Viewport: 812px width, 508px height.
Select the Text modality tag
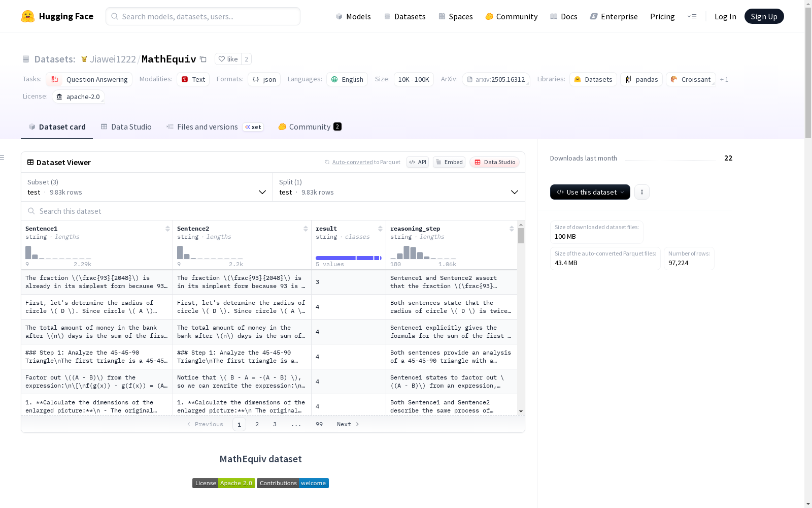point(193,79)
